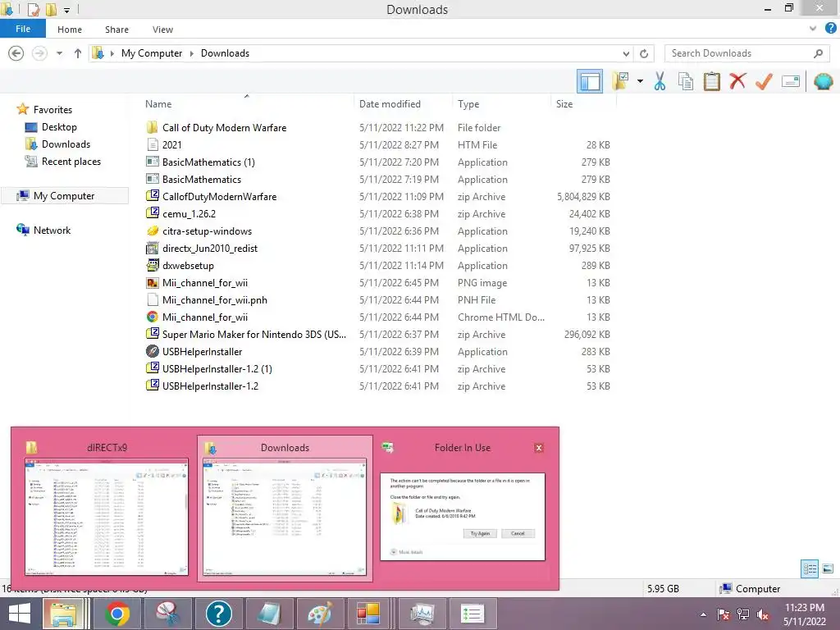This screenshot has width=840, height=630.
Task: Click the orange checkmark Properties icon
Action: 764,81
